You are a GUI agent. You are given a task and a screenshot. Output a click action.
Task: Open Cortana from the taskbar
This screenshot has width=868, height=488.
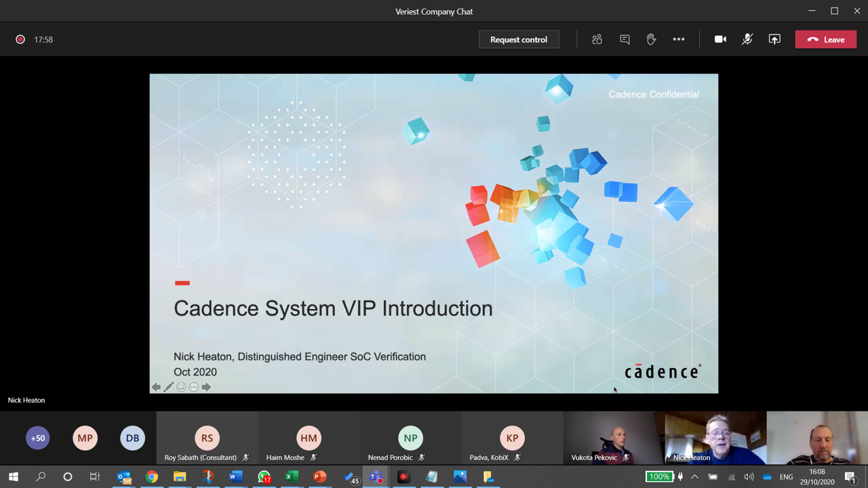pyautogui.click(x=68, y=476)
